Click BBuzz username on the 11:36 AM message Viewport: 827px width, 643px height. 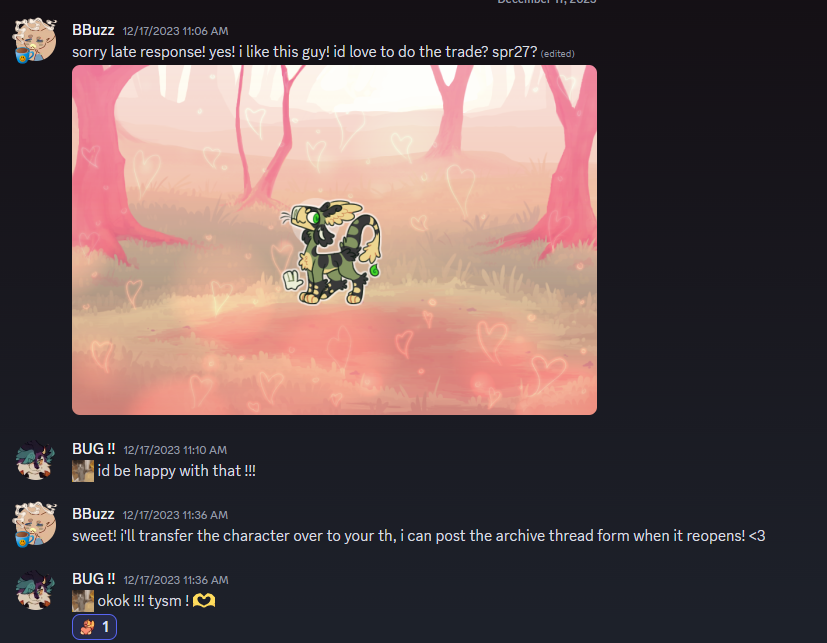(93, 514)
